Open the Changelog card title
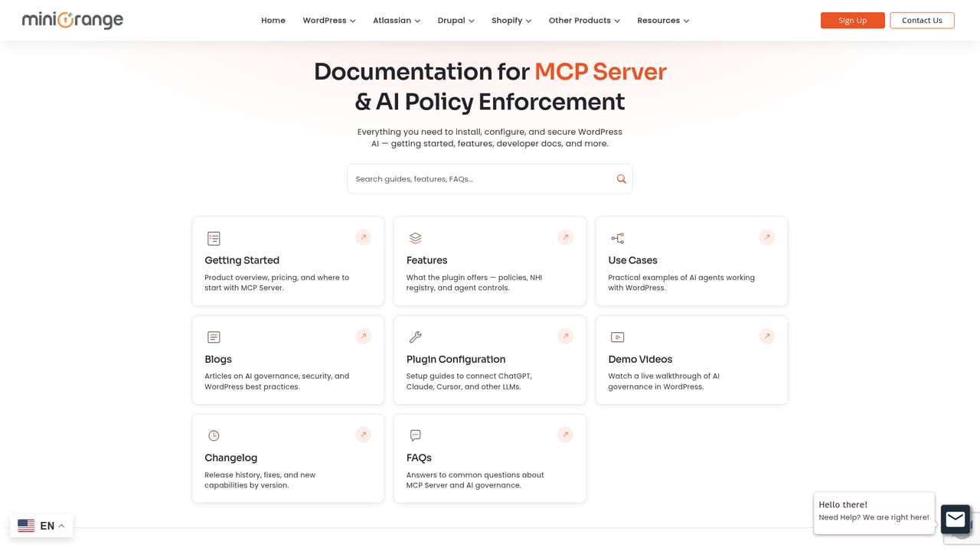The image size is (980, 551). pyautogui.click(x=231, y=458)
